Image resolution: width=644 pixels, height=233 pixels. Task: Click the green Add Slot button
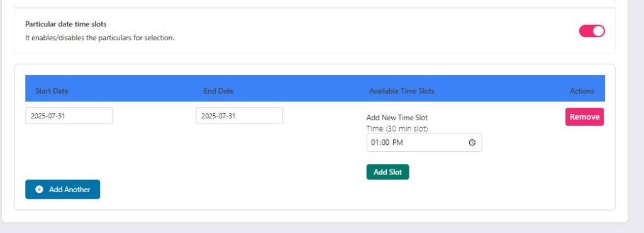[x=387, y=172]
